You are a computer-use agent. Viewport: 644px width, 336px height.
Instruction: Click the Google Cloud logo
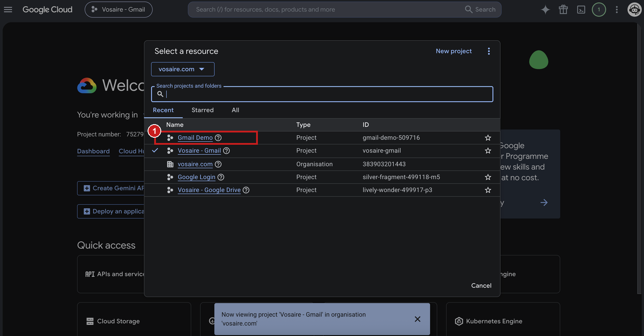tap(47, 10)
